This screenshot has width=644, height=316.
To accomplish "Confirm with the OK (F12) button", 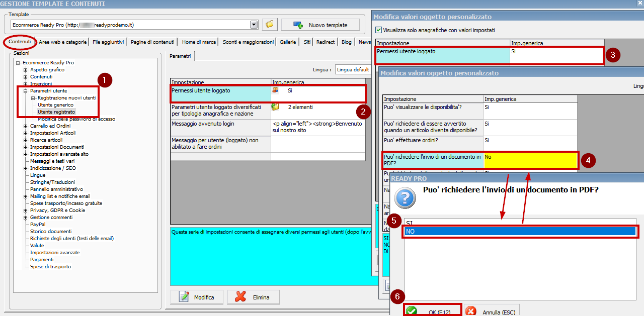I will pos(433,310).
